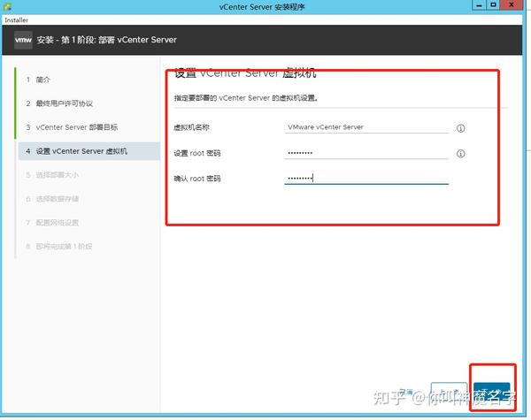Minimize the vCenter Server installer window

479,5
